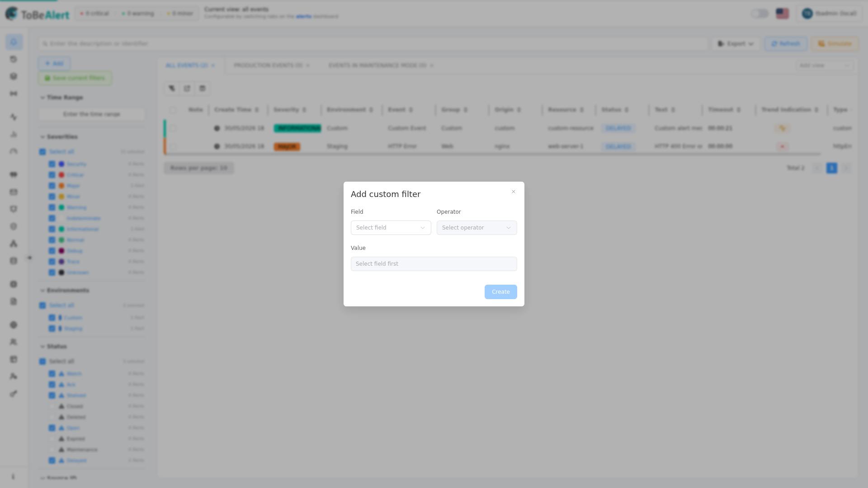Open the history clock sidebar icon
This screenshot has height=488, width=868.
(14, 59)
